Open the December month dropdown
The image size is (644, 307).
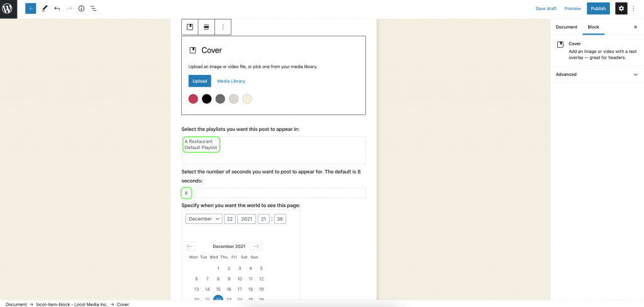pyautogui.click(x=204, y=219)
